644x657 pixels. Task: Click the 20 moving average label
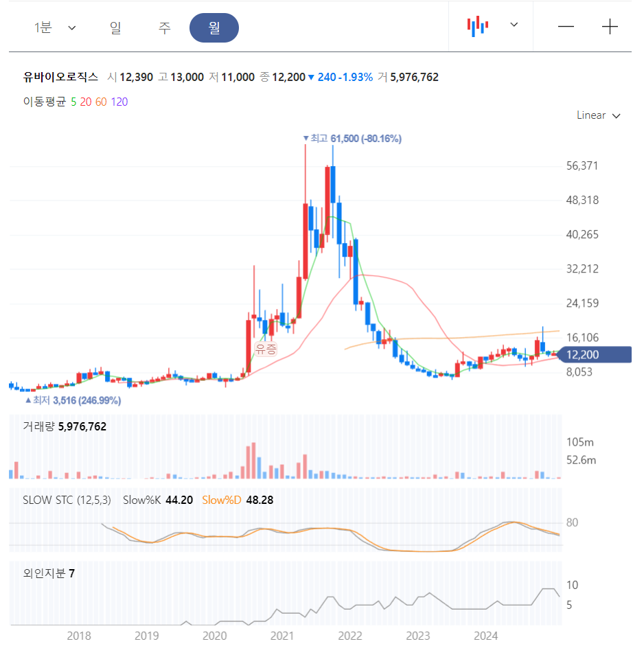tap(85, 102)
